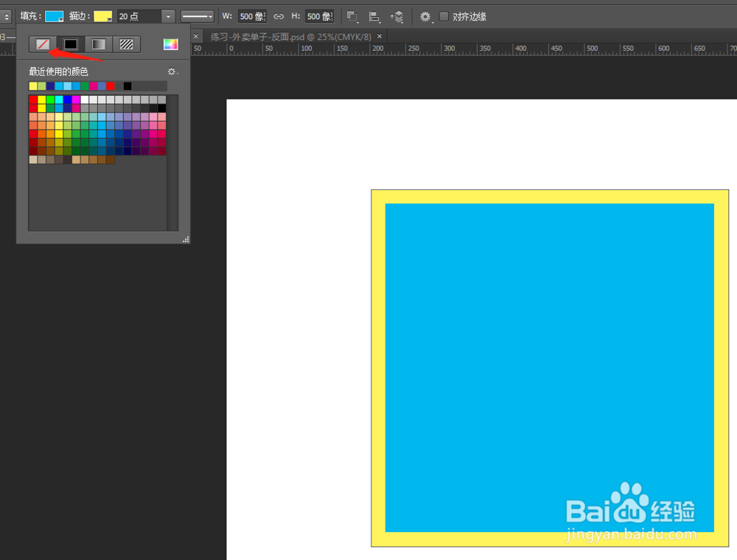This screenshot has width=737, height=560.
Task: Open the 填充 fill color dropdown
Action: pos(54,16)
